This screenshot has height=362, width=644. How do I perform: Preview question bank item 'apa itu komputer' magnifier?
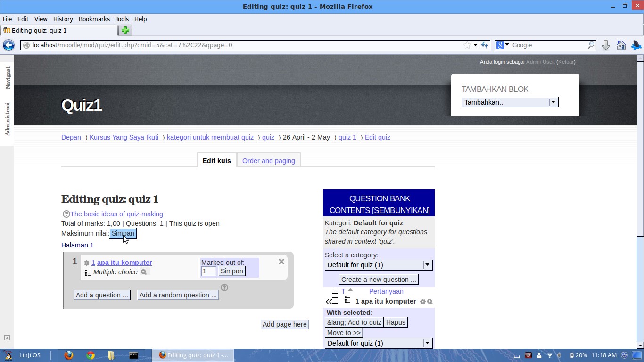430,302
